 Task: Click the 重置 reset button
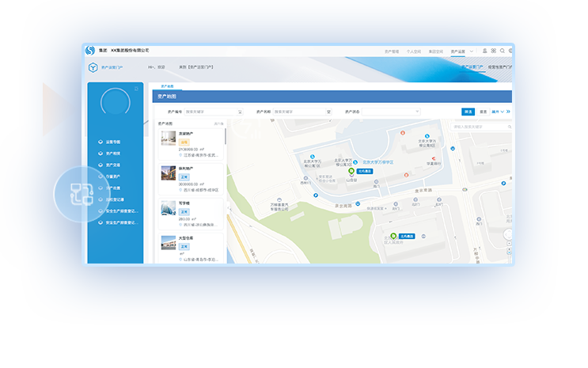pos(483,112)
